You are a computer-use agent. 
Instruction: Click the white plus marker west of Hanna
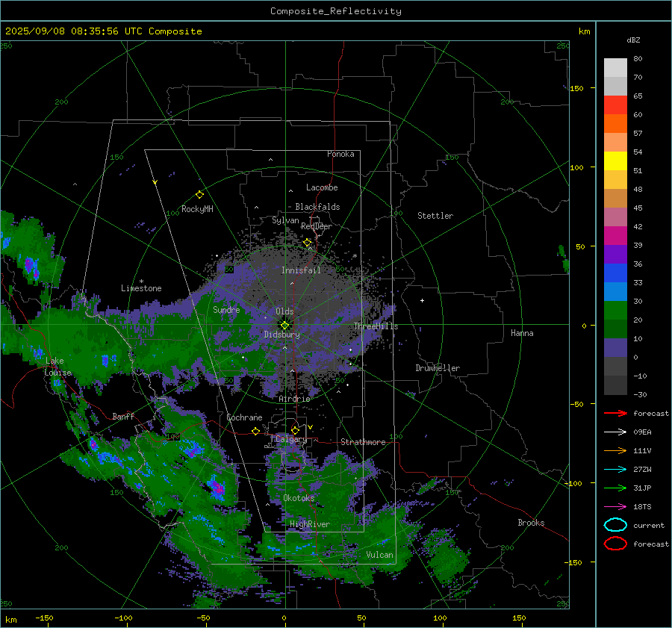point(422,300)
